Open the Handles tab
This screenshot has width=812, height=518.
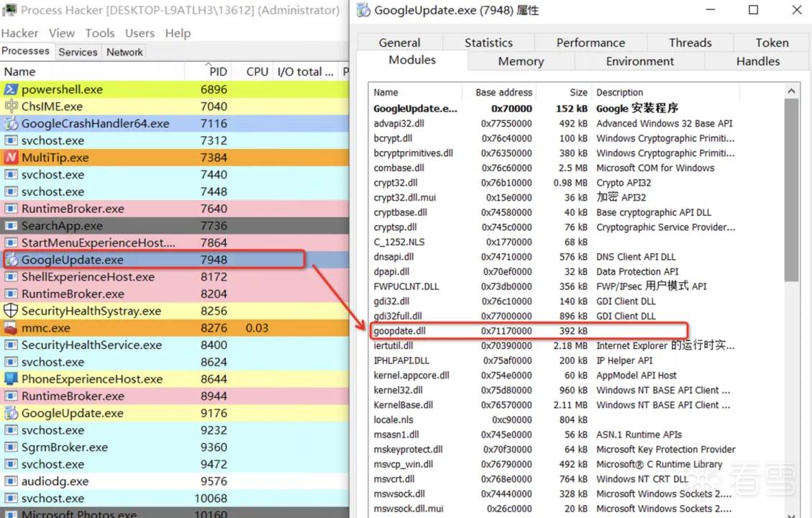pos(757,61)
